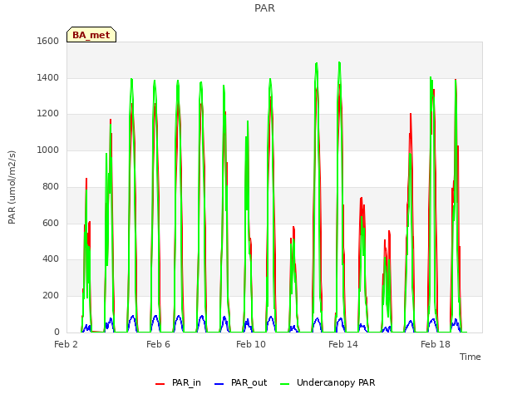
Task: Click the Feb 10 axis tick label
Action: point(251,344)
